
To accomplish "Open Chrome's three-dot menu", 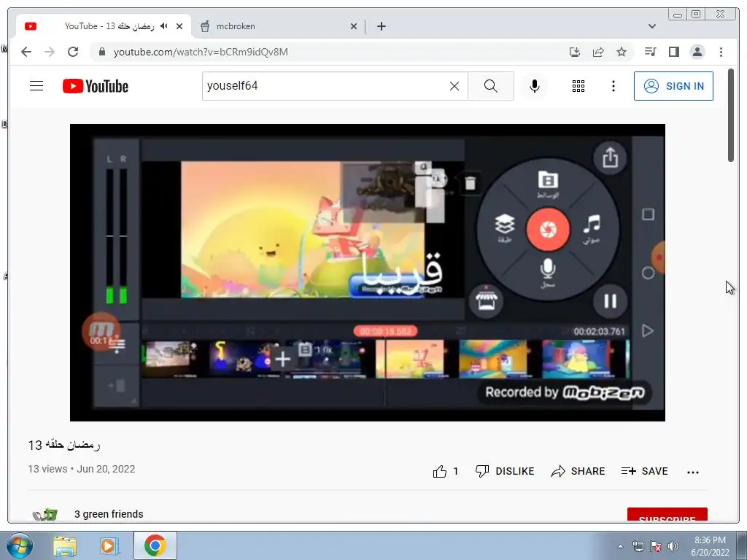I will click(721, 52).
